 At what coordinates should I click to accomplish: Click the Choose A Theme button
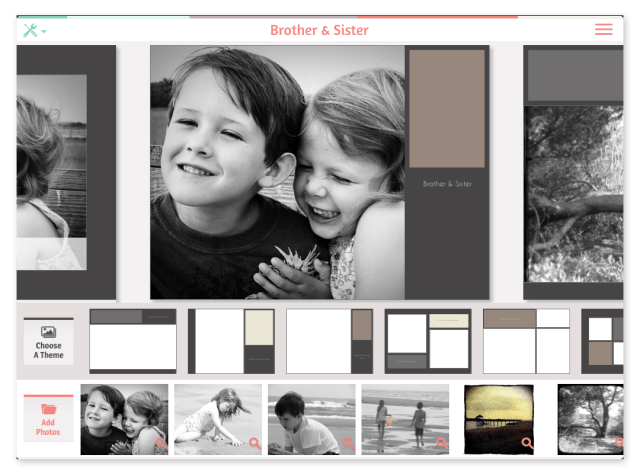pos(48,342)
